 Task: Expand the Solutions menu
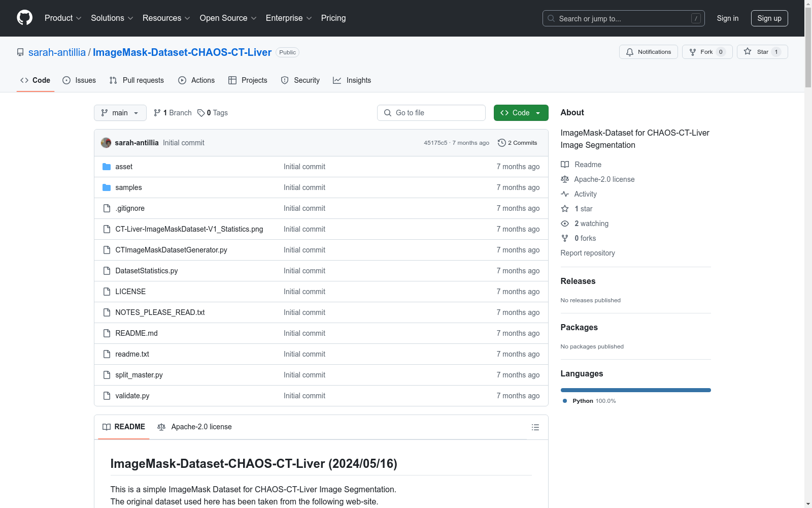pos(112,18)
